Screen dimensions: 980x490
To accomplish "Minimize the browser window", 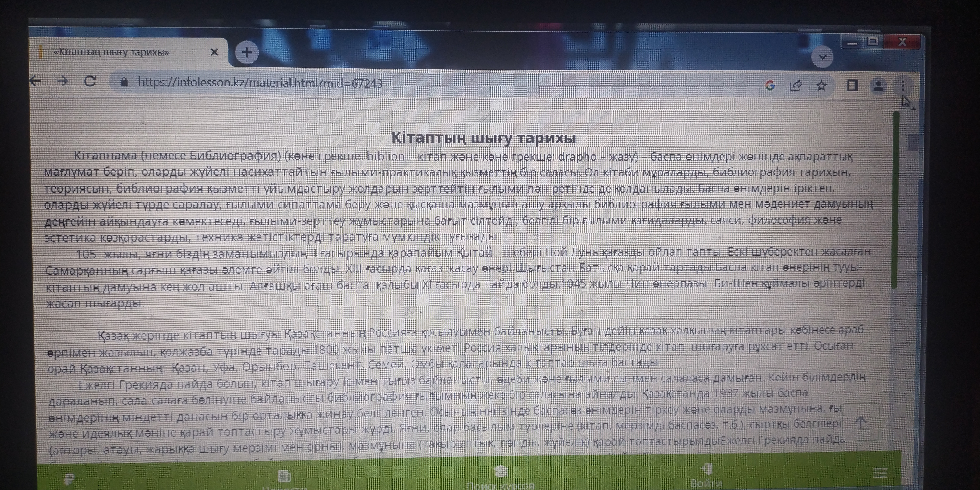I will (x=853, y=43).
